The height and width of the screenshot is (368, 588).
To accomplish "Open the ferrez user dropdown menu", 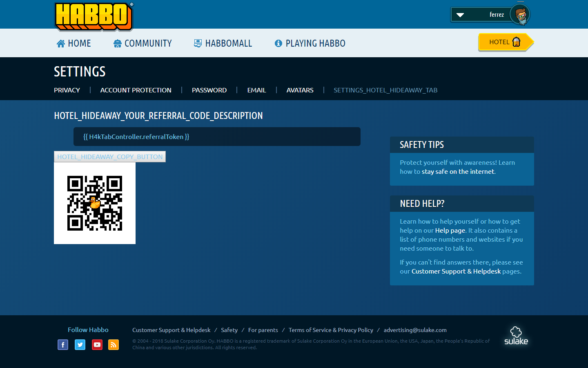I will (461, 14).
